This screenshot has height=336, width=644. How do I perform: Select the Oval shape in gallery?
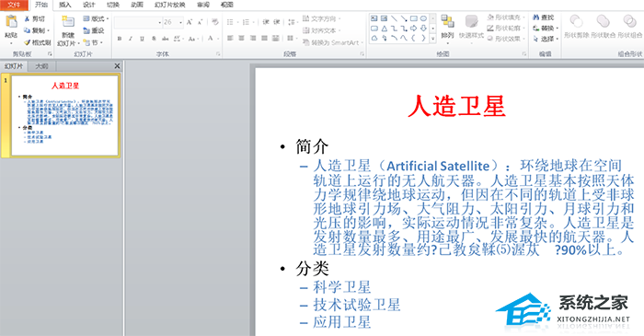[x=423, y=18]
